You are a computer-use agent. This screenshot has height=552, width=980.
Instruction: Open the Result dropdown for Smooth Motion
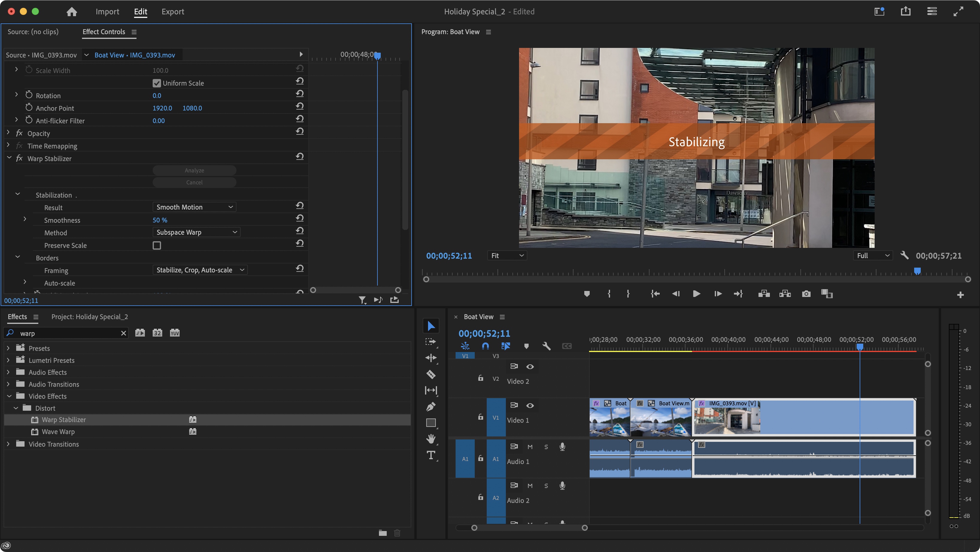pos(193,207)
